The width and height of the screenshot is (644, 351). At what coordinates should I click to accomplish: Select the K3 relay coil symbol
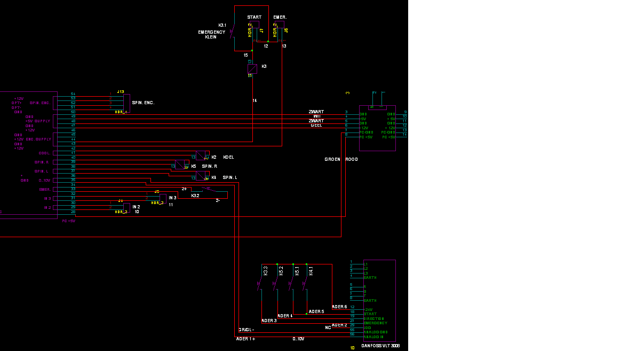point(252,68)
